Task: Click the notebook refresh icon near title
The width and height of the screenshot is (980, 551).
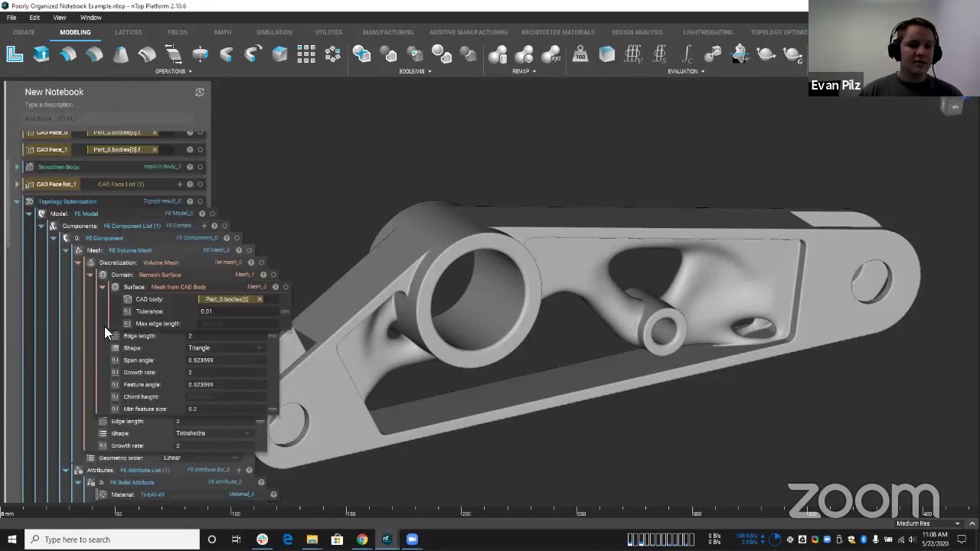Action: pyautogui.click(x=200, y=92)
